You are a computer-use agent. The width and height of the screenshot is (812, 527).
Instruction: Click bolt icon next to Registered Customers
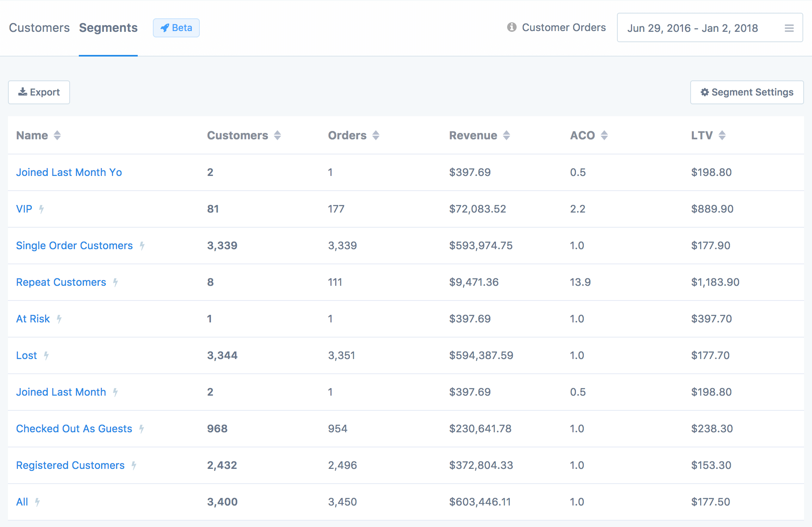(134, 465)
